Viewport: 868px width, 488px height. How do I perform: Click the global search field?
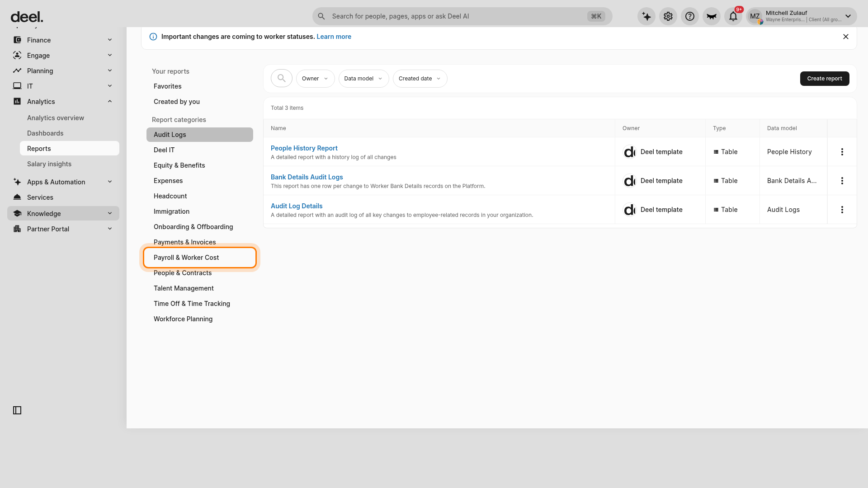[x=462, y=16]
